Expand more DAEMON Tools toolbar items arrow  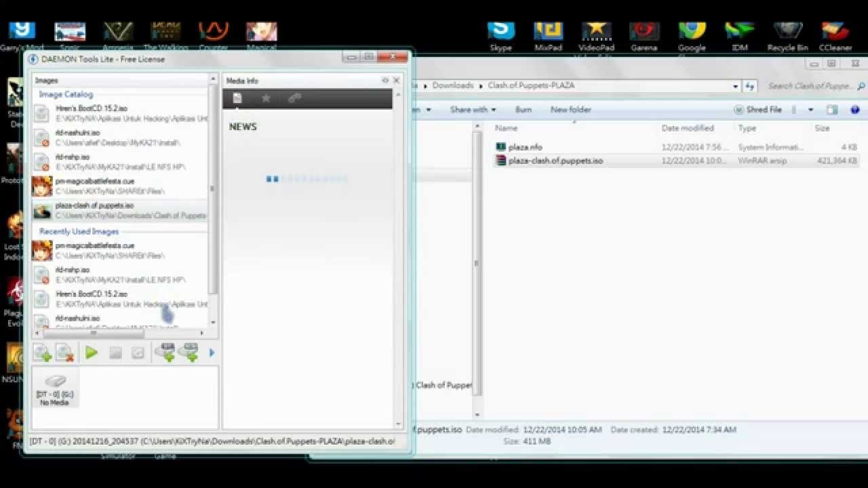(212, 352)
